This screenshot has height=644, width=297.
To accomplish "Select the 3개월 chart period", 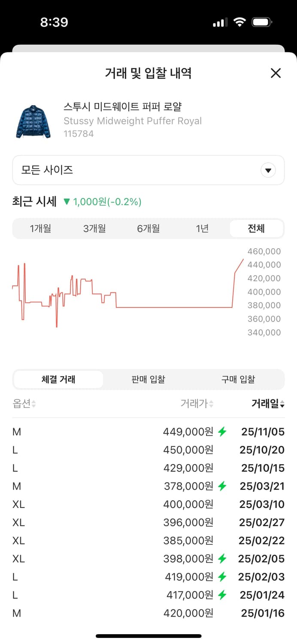I will coord(94,228).
